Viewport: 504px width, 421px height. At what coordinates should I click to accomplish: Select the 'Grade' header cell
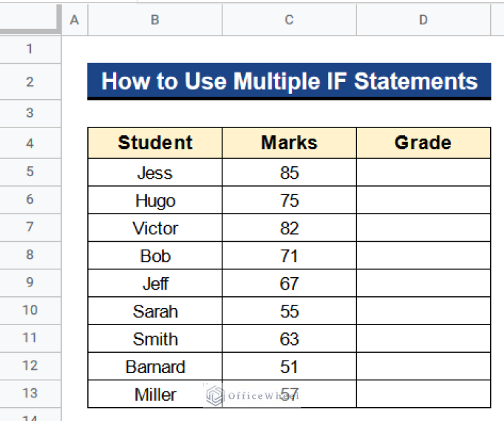pos(423,143)
